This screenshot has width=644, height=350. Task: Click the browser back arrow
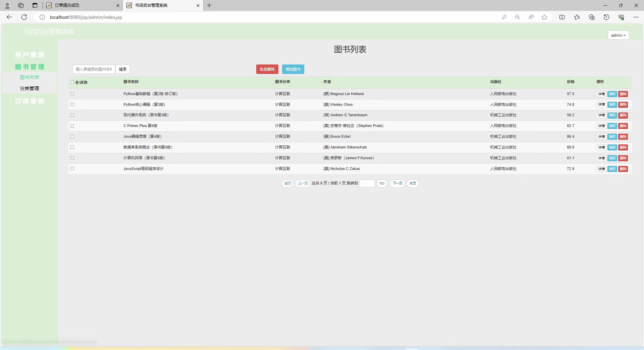click(x=9, y=17)
